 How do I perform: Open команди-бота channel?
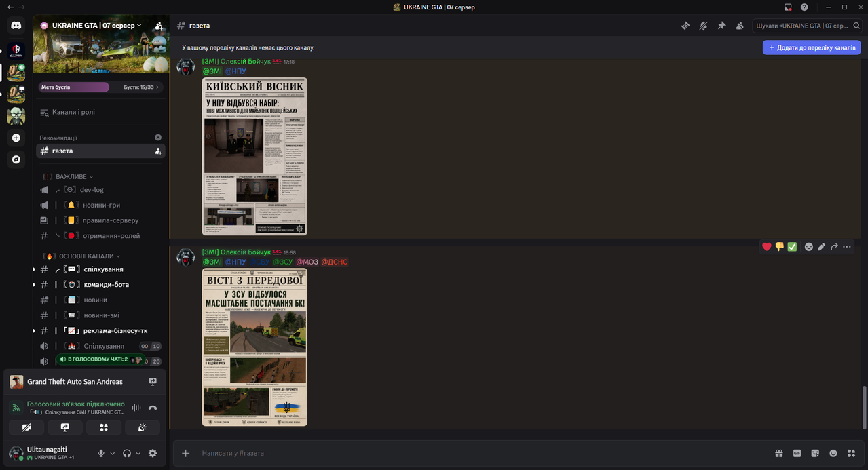[100, 284]
